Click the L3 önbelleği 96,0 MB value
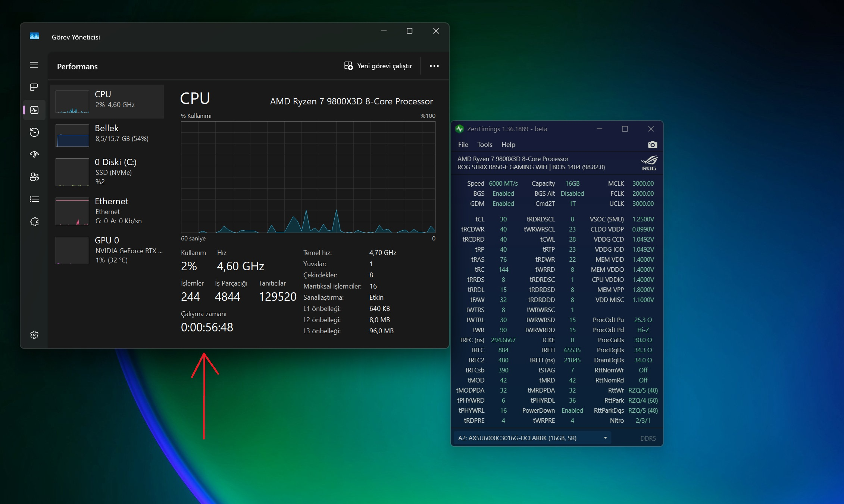The image size is (844, 504). 381,331
